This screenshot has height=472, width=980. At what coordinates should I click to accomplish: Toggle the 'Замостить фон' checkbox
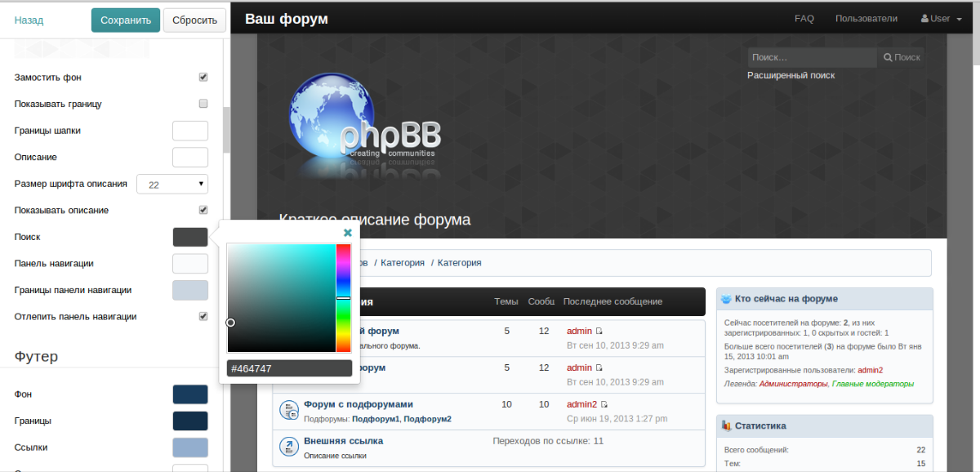[203, 78]
